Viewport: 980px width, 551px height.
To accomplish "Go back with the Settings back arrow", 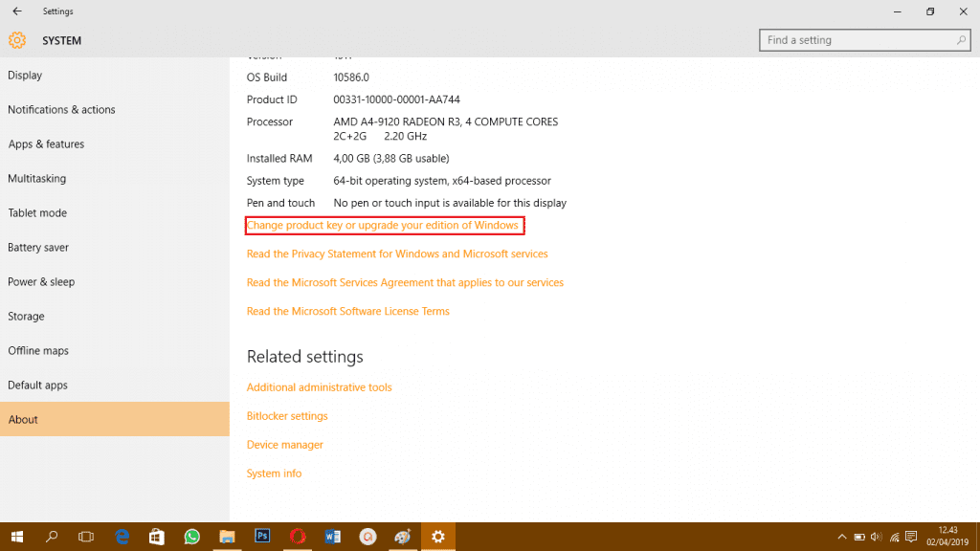I will [17, 11].
